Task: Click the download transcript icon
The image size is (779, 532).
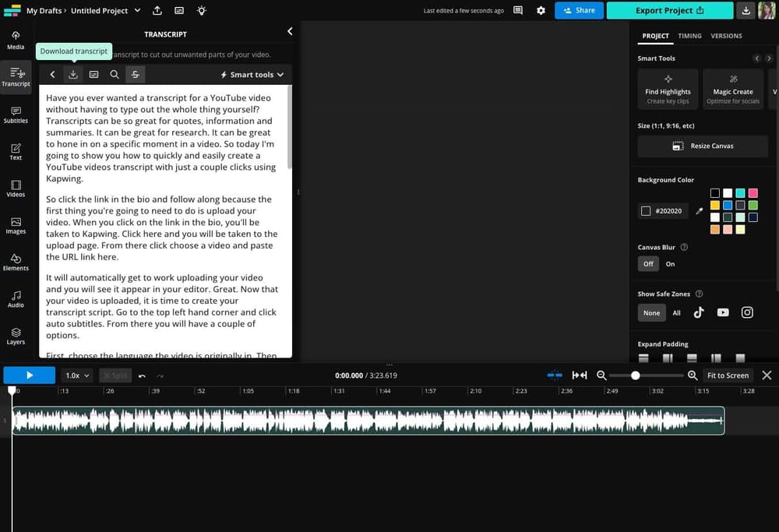Action: click(x=72, y=74)
